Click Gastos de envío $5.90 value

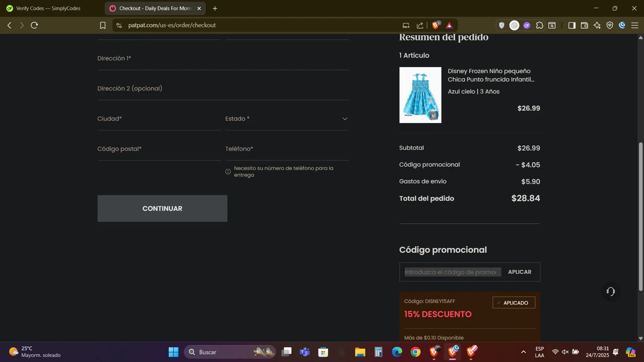coord(531,182)
